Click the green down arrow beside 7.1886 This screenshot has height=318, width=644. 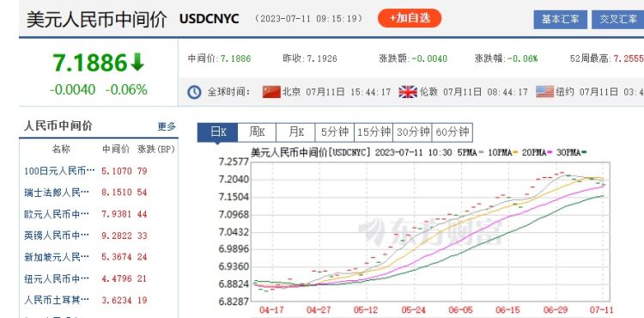137,64
